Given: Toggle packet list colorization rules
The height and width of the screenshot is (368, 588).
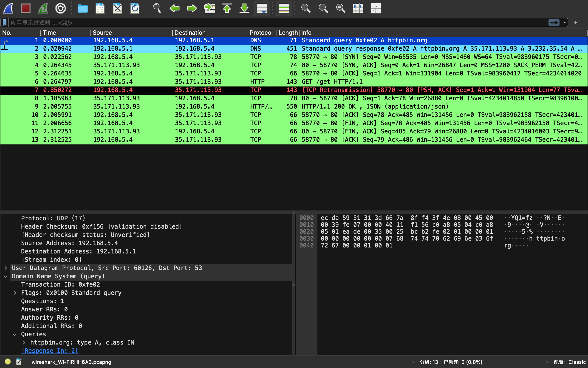Looking at the screenshot, I should [284, 8].
